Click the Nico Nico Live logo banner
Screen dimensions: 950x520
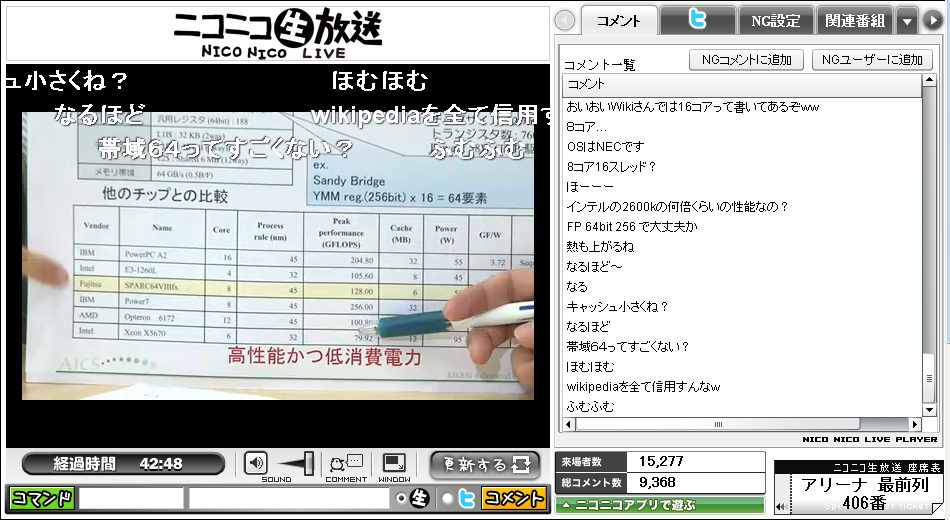(278, 33)
